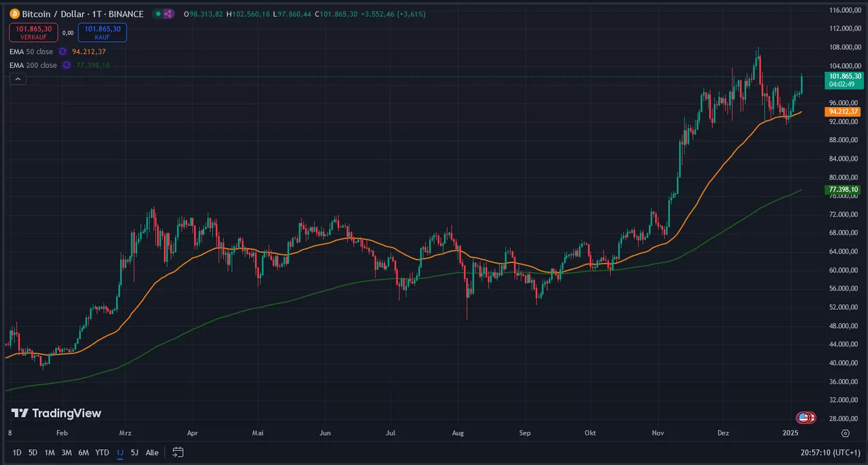Click the blue KAUF buy button
This screenshot has width=868, height=465.
click(102, 33)
